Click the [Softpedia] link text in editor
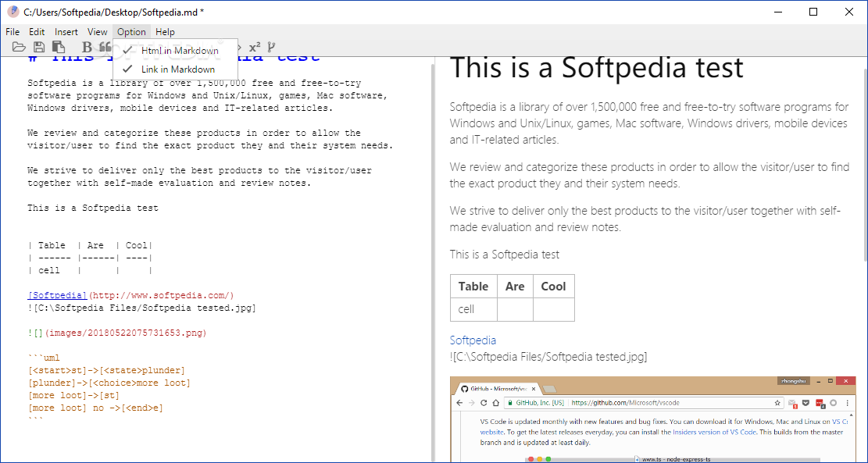This screenshot has width=868, height=463. click(58, 295)
